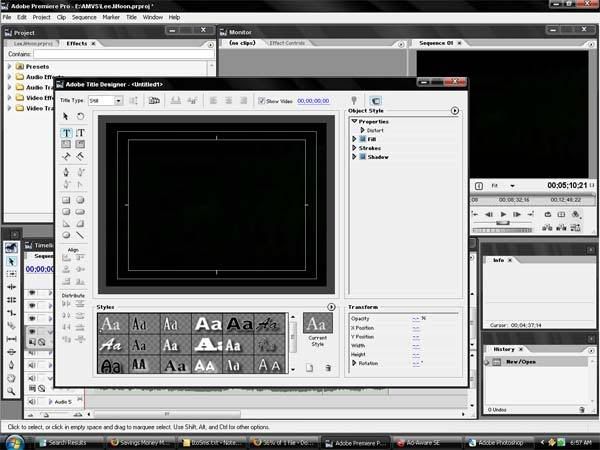
Task: Open the Title Type dropdown
Action: click(118, 101)
